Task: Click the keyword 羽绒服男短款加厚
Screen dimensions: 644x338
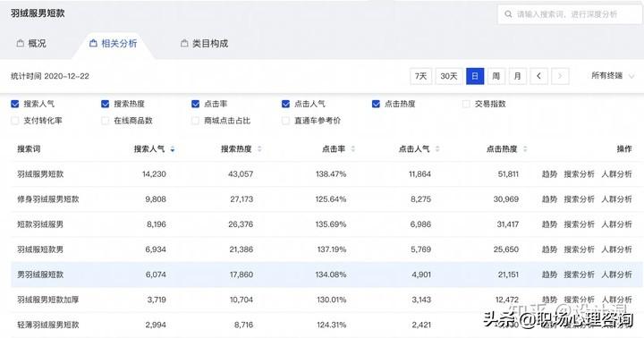Action: point(47,300)
